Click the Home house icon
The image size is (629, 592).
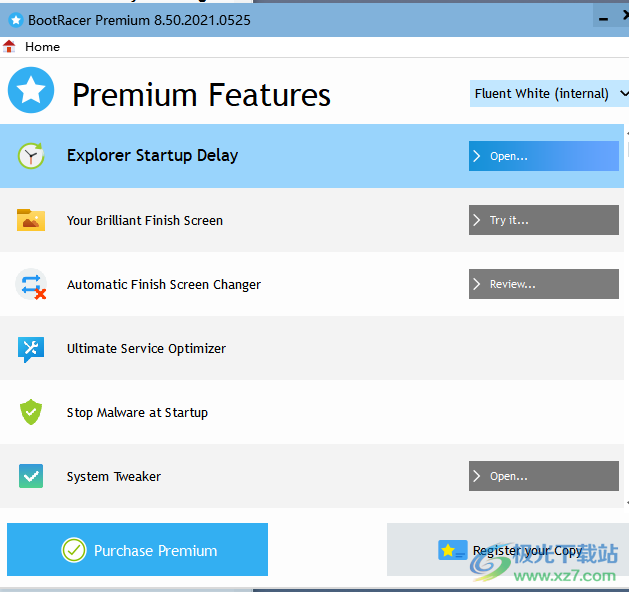(x=9, y=47)
